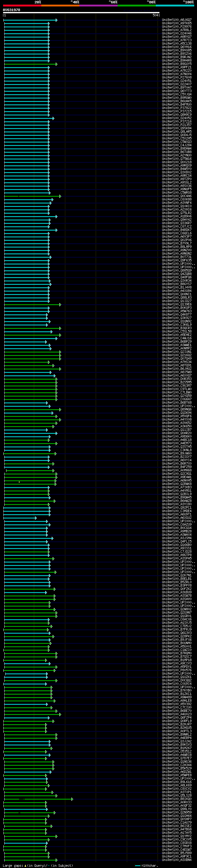Select label UniRef100_Q1YMY2

tap(177, 837)
